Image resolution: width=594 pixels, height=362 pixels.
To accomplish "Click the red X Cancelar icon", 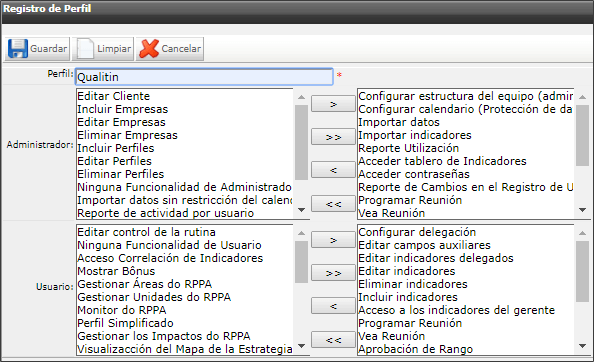I will point(149,48).
